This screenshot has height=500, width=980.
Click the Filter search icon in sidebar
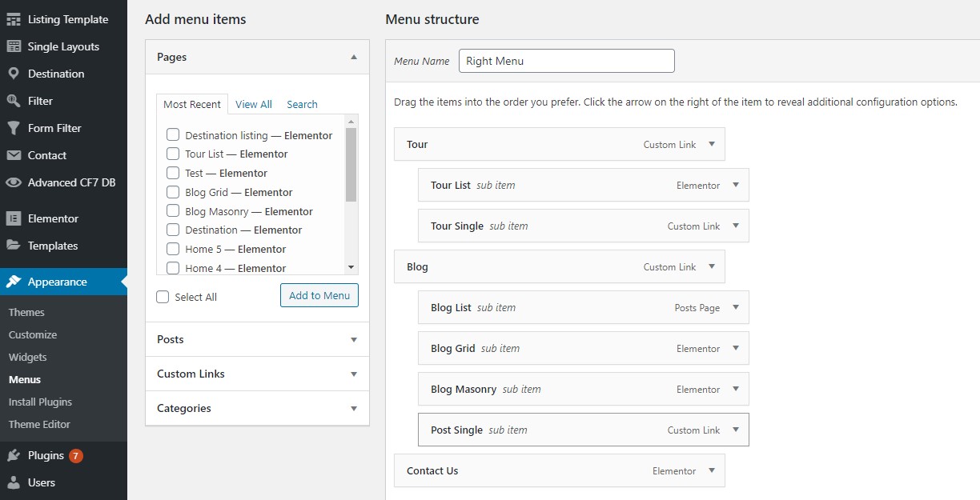(14, 101)
